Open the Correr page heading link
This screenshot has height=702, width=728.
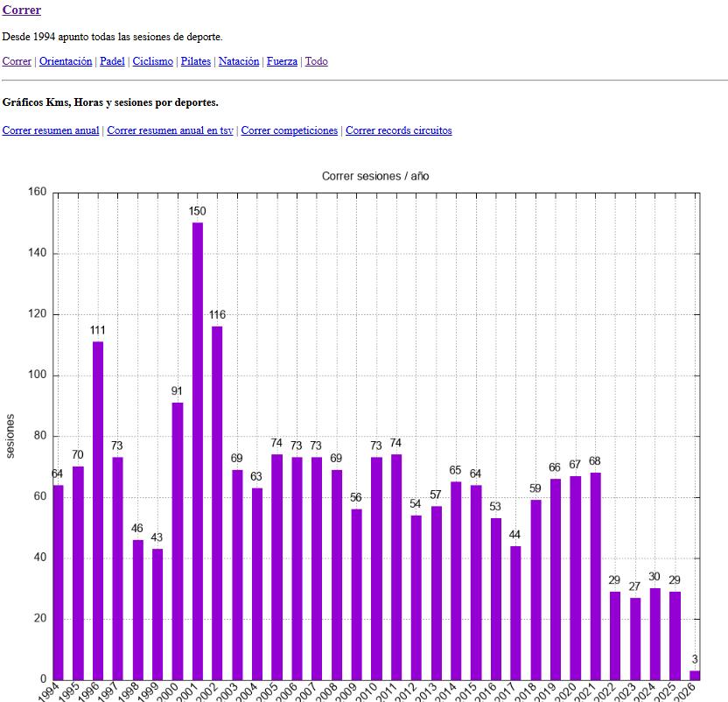22,11
